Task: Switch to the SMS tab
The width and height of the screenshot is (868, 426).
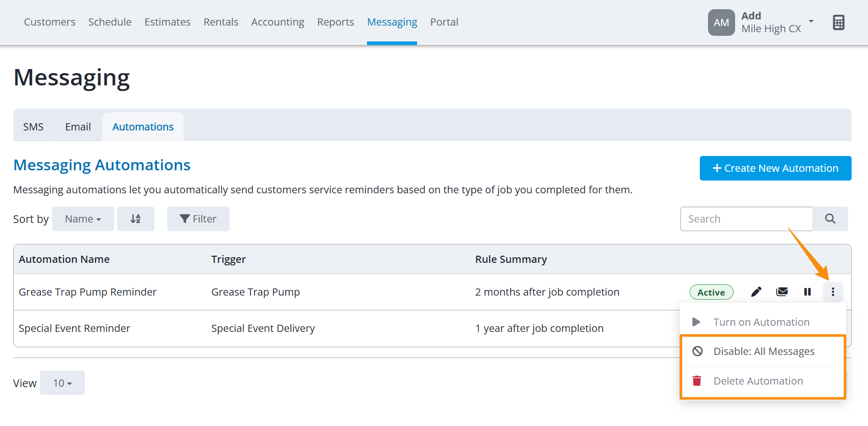Action: [33, 127]
